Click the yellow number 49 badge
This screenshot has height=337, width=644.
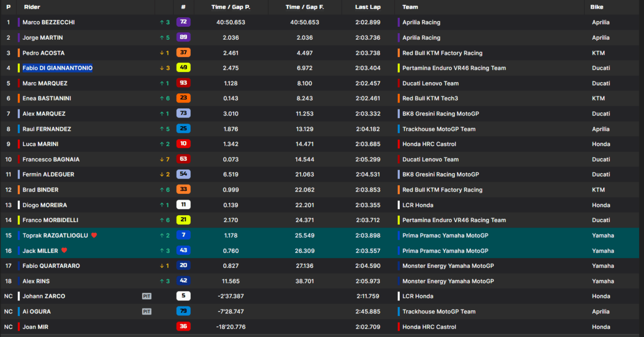pyautogui.click(x=183, y=68)
